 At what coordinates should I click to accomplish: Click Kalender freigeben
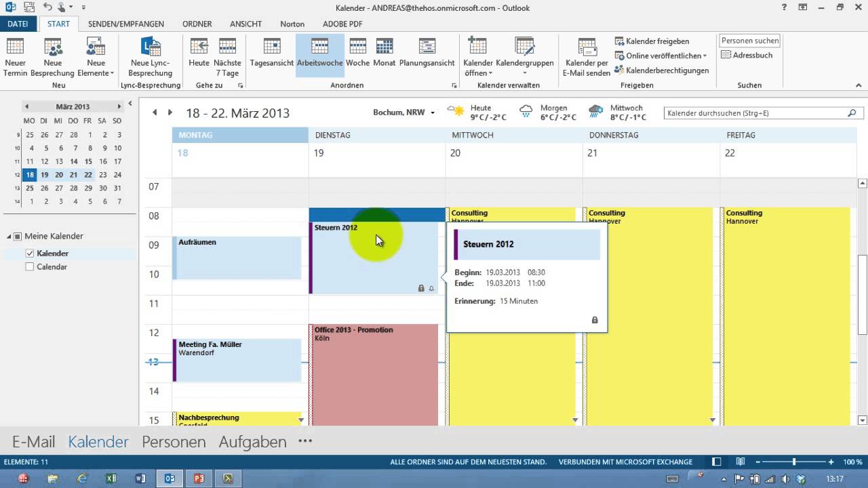[652, 41]
